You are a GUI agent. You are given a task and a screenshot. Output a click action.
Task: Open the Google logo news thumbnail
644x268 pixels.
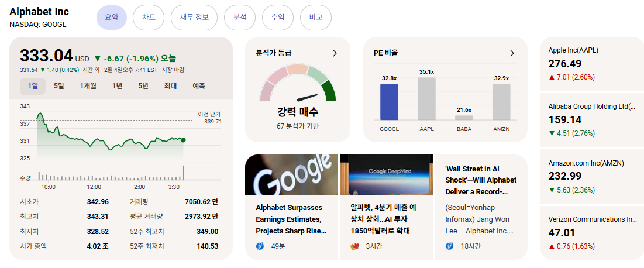292,175
